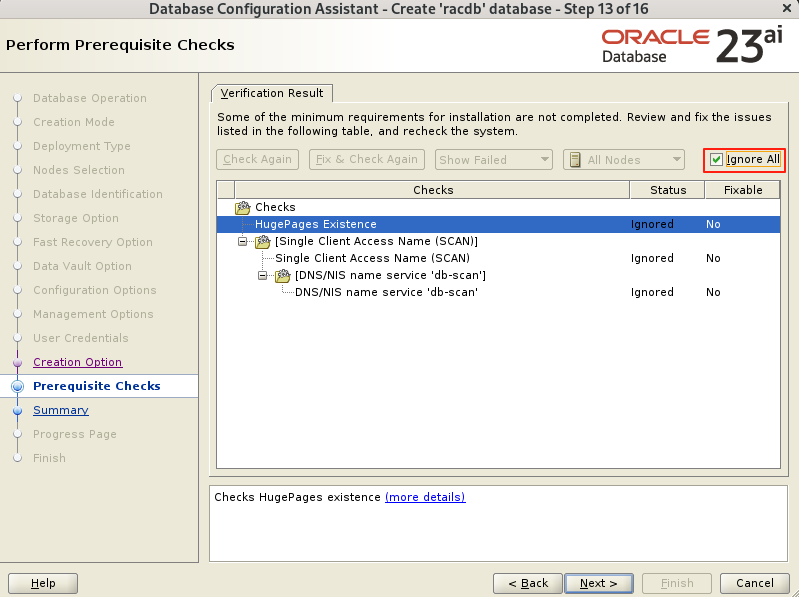Click Ignored status of DNS/NIS 'db-scan' check
799x597 pixels.
[652, 292]
